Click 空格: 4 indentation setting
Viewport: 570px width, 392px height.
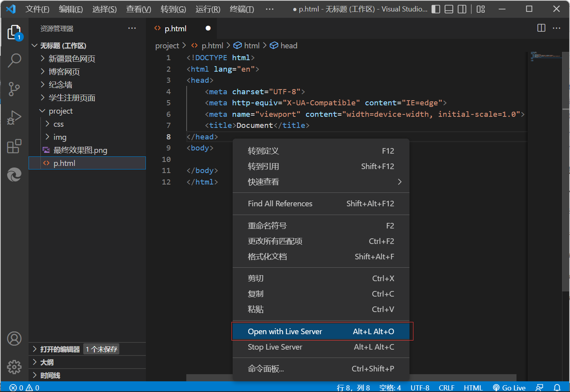tap(390, 388)
